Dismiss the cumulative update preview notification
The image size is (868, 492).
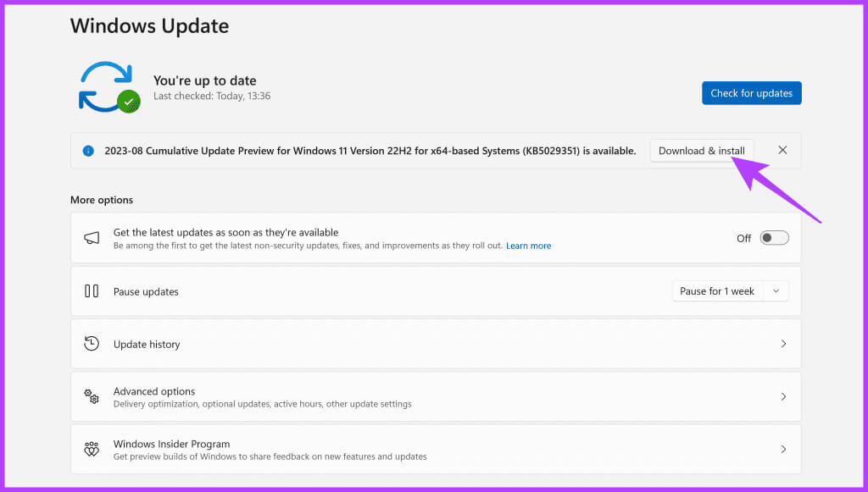782,150
